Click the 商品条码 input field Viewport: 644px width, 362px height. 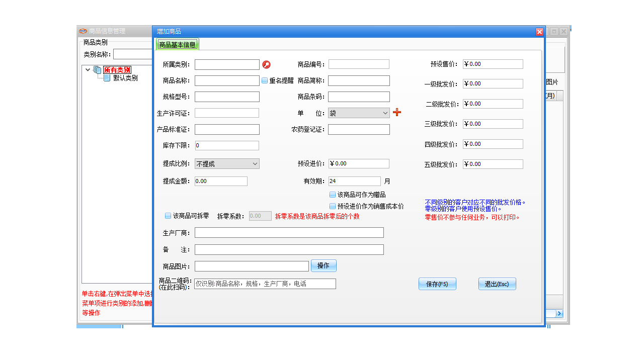(358, 97)
